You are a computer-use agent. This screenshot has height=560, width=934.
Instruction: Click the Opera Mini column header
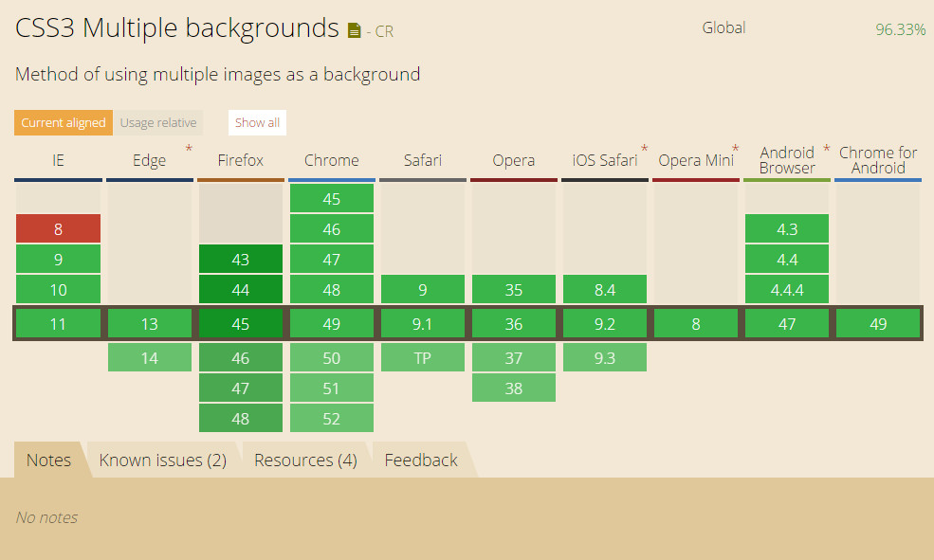tap(696, 160)
